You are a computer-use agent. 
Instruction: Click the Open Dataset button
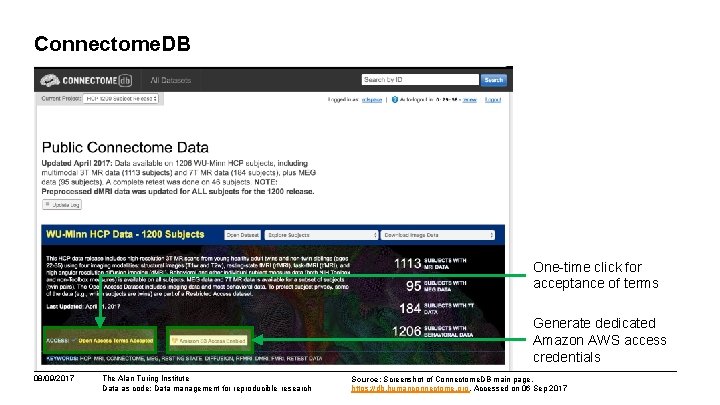pyautogui.click(x=242, y=235)
